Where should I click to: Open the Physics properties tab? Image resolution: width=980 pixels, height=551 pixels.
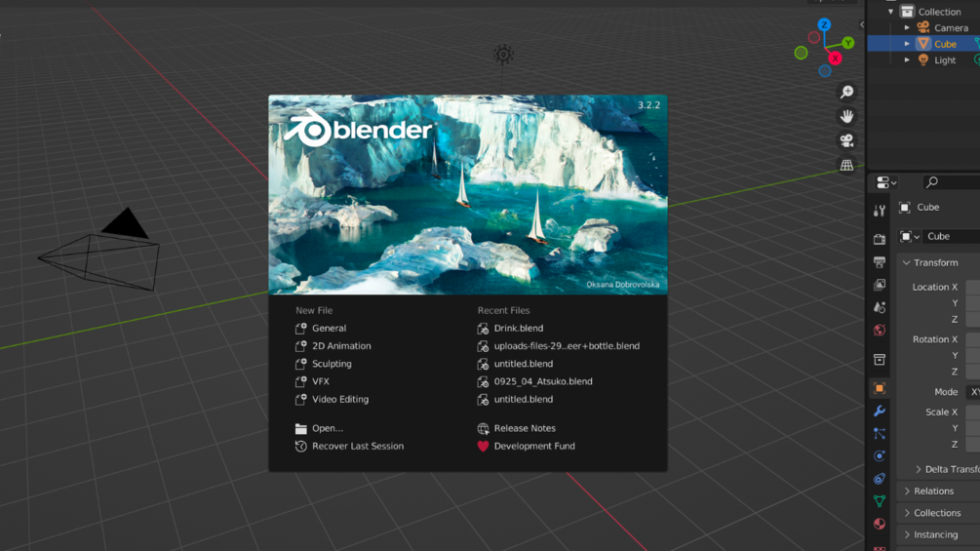(880, 456)
